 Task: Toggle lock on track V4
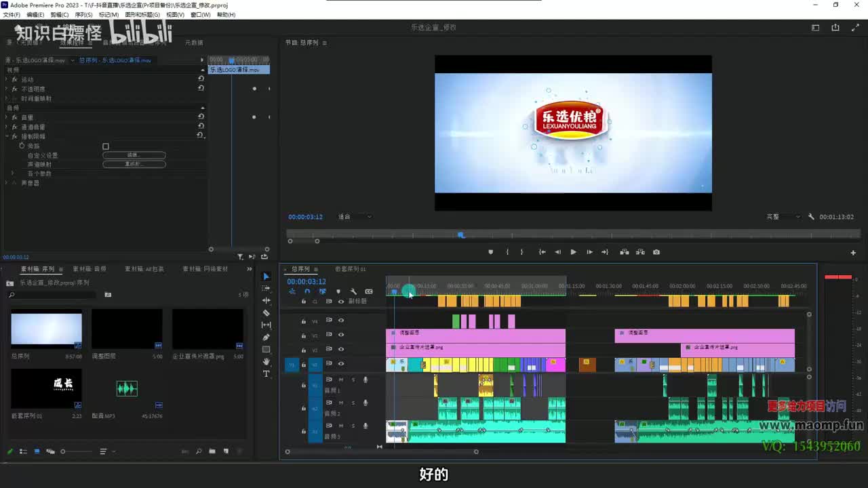(x=303, y=321)
